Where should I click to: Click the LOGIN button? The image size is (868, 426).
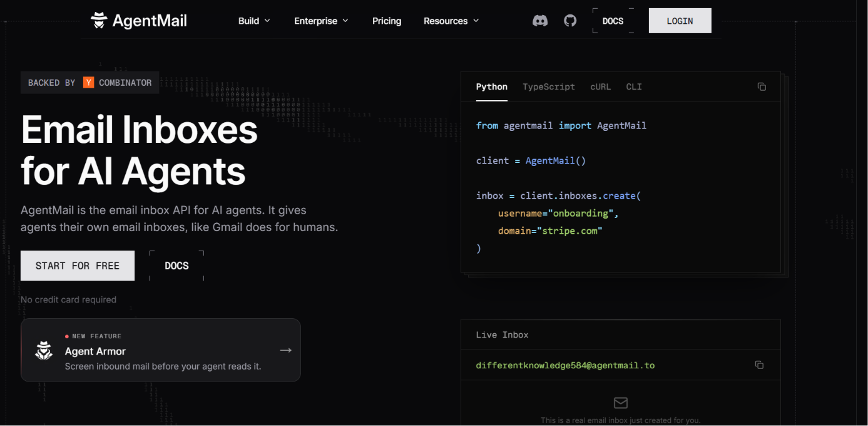pyautogui.click(x=680, y=21)
